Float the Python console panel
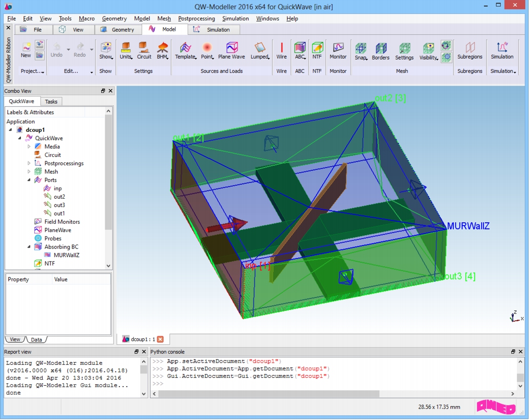Image resolution: width=529 pixels, height=420 pixels. pos(513,351)
